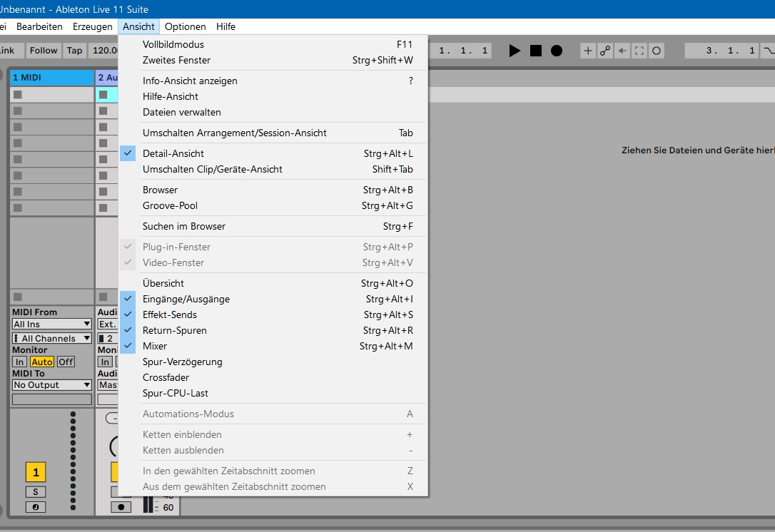Open the All Channels dropdown
775x532 pixels.
[52, 338]
